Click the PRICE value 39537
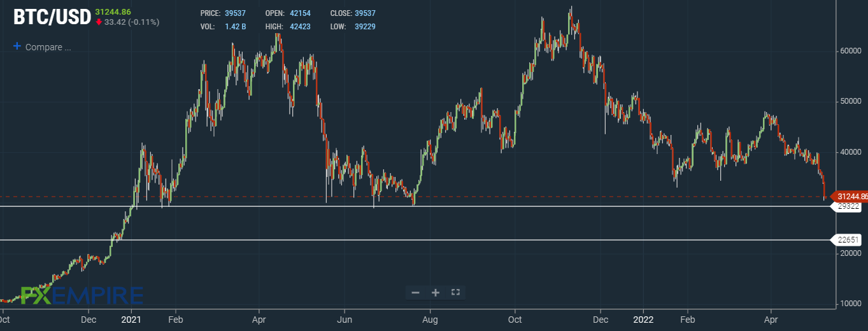868x331 pixels. coord(235,13)
